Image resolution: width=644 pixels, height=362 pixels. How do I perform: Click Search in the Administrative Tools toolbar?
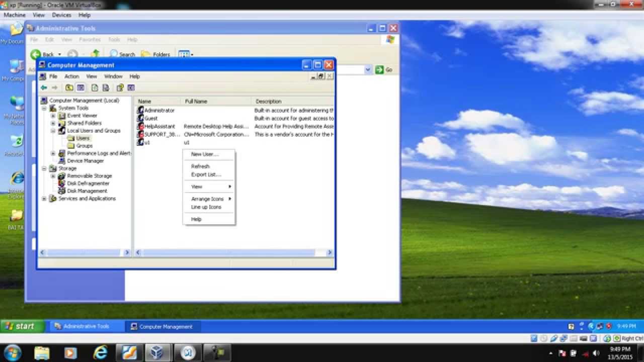(122, 54)
